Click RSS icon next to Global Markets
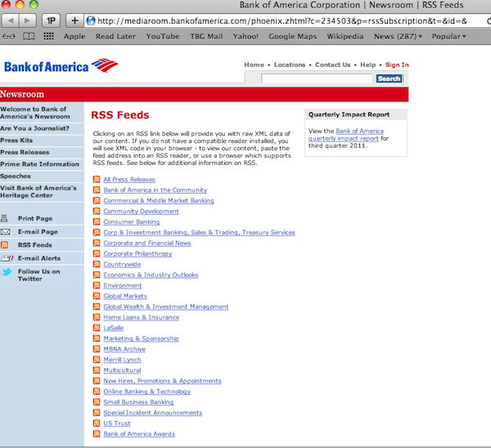Image resolution: width=491 pixels, height=448 pixels. [97, 296]
